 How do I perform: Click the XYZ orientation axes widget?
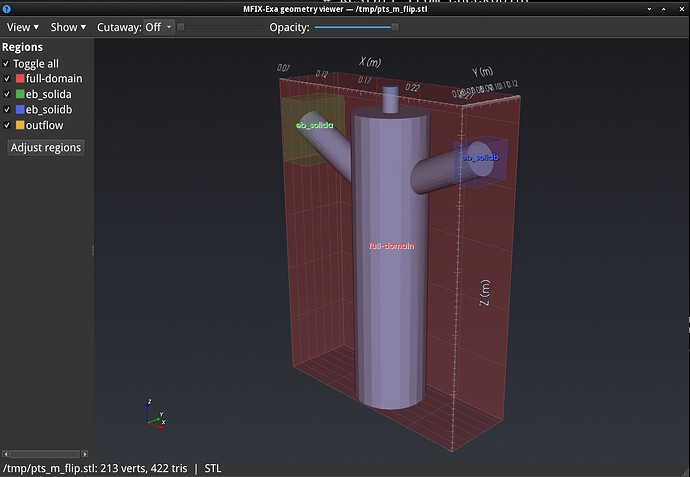(x=156, y=414)
